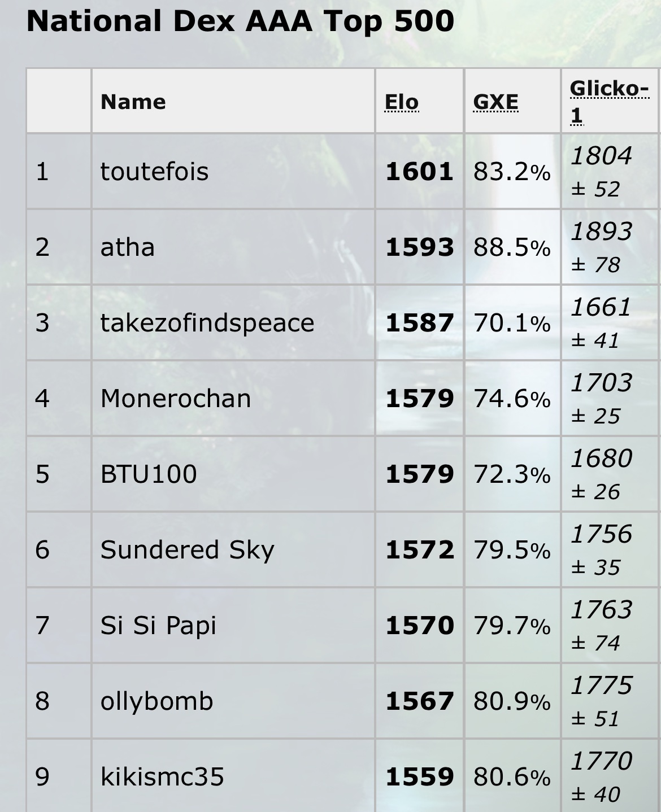The width and height of the screenshot is (661, 812).
Task: Click Elo value 1601 for toutefois
Action: [x=419, y=172]
